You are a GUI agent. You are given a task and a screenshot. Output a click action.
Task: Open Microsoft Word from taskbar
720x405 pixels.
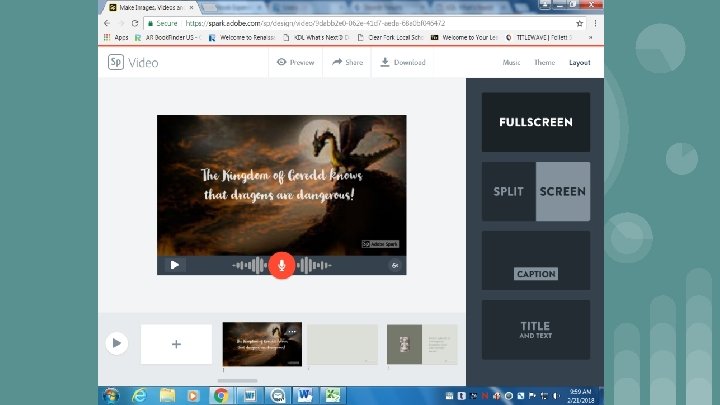click(x=305, y=395)
